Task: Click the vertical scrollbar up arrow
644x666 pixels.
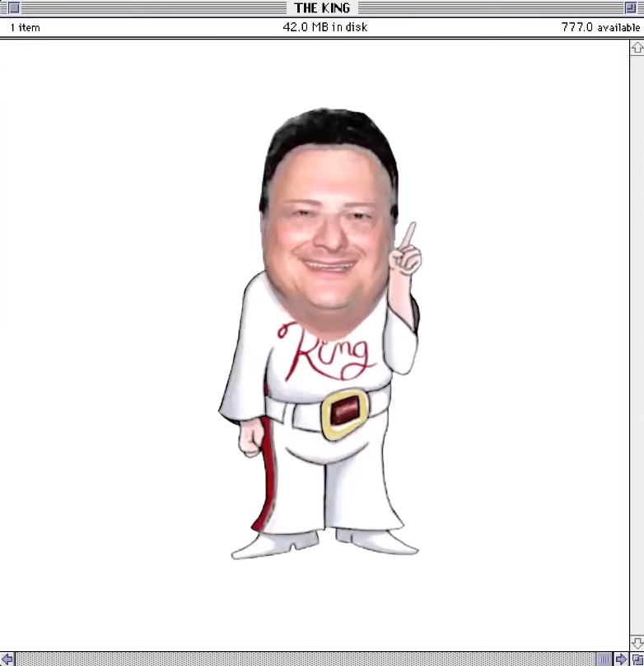Action: pos(637,48)
